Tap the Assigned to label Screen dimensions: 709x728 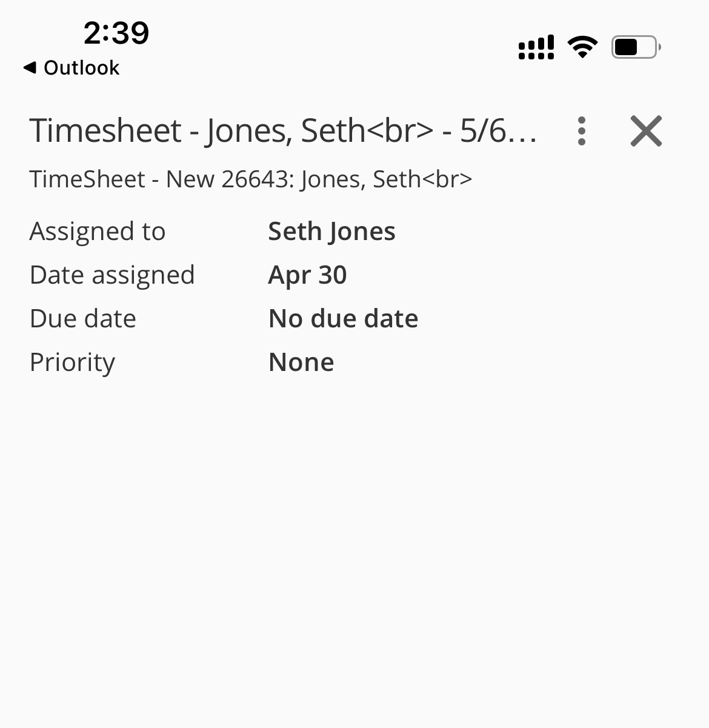pyautogui.click(x=97, y=232)
